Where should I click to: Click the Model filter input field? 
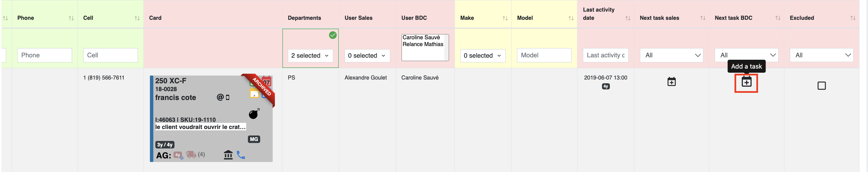point(544,55)
